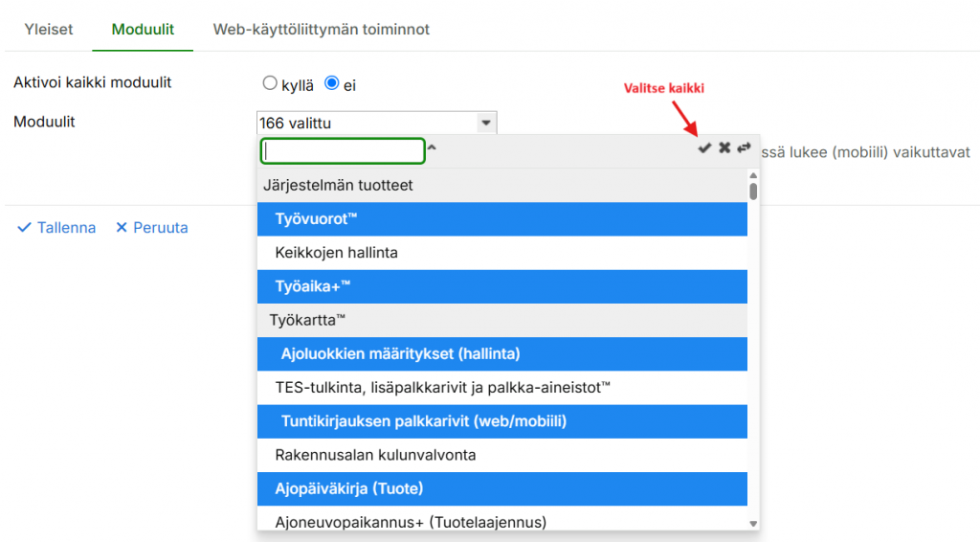
Task: Open the Web-käyttöliittymän toiminnot tab
Action: pos(321,30)
